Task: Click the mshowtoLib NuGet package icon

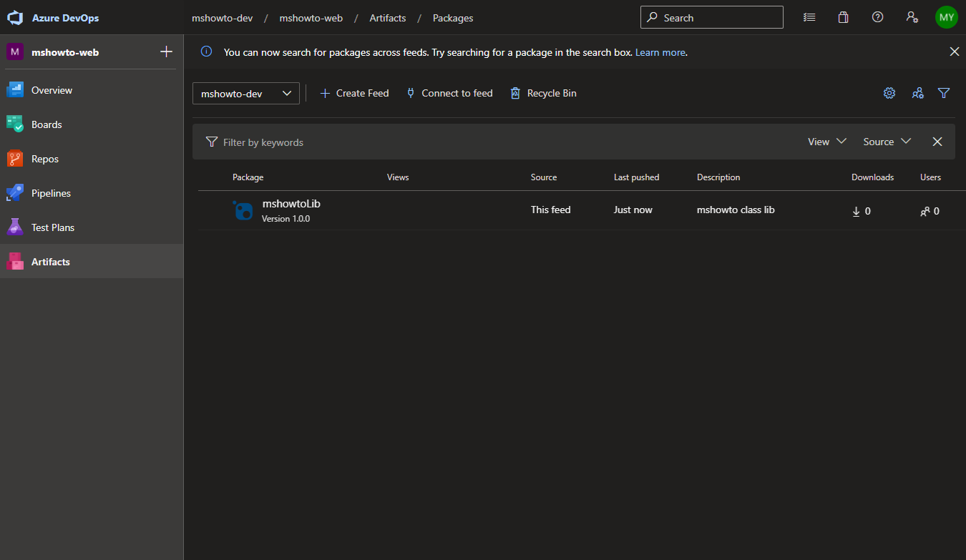Action: [243, 210]
